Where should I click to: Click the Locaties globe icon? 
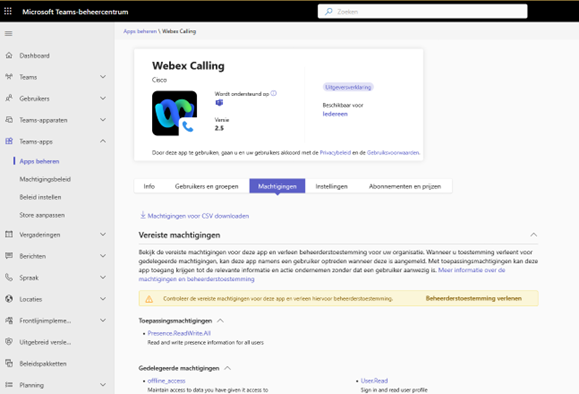[x=9, y=299]
